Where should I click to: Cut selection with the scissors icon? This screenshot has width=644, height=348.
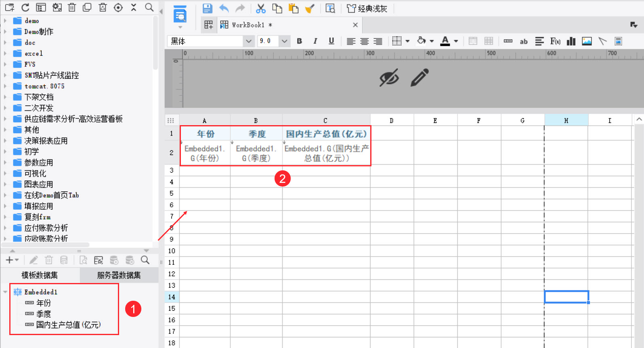261,8
